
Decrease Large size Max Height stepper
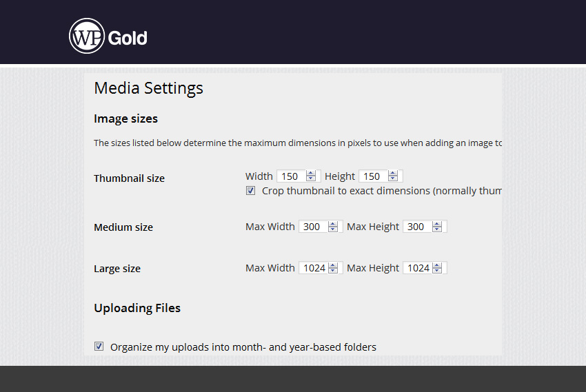(x=438, y=271)
